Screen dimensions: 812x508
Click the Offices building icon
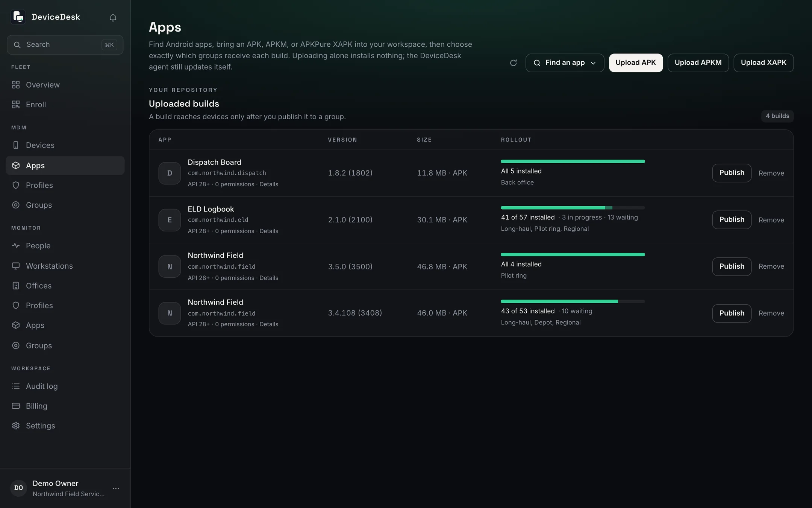[16, 286]
